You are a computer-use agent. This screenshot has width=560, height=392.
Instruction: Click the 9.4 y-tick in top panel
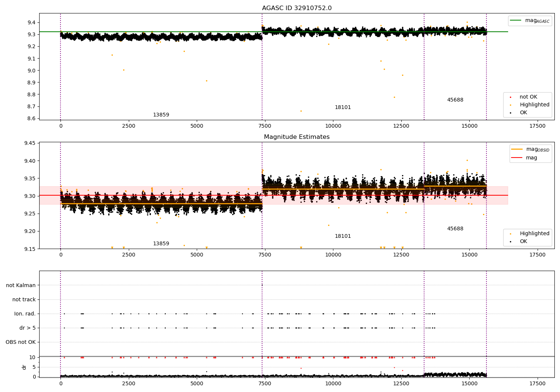click(31, 23)
